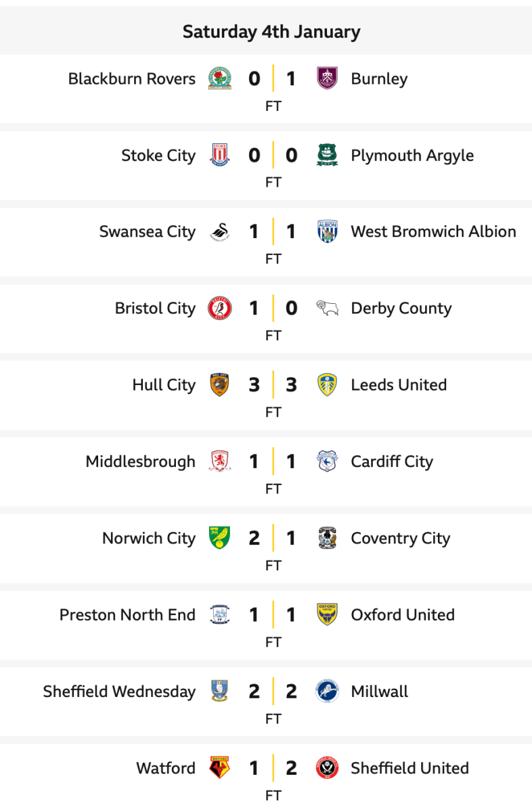Click the Watford club crest
Screen dimensions: 532x812
click(x=219, y=768)
